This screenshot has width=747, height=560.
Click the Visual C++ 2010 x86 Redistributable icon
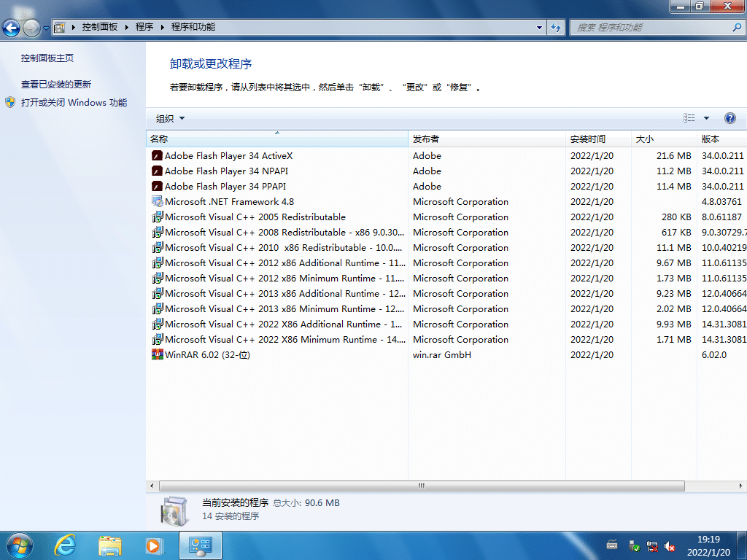pos(158,248)
